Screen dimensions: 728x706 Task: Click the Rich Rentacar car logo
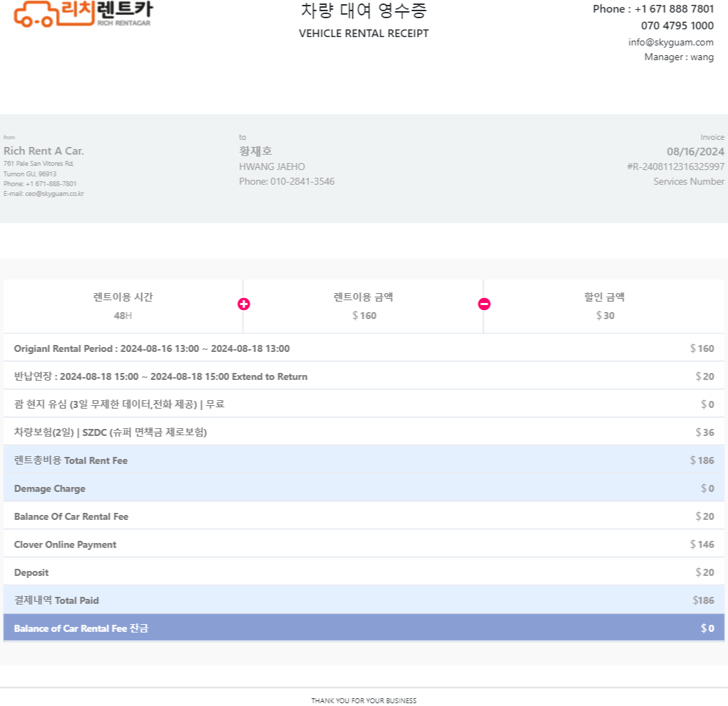[x=83, y=14]
